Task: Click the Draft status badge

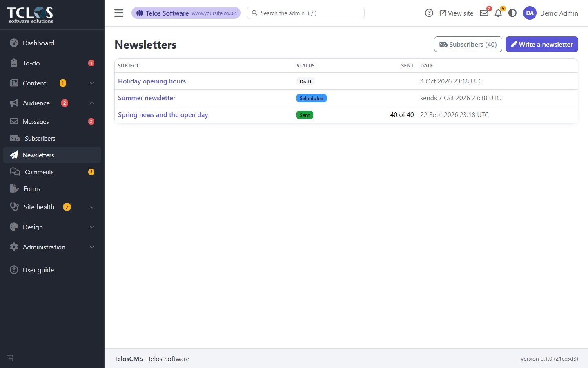Action: [305, 81]
